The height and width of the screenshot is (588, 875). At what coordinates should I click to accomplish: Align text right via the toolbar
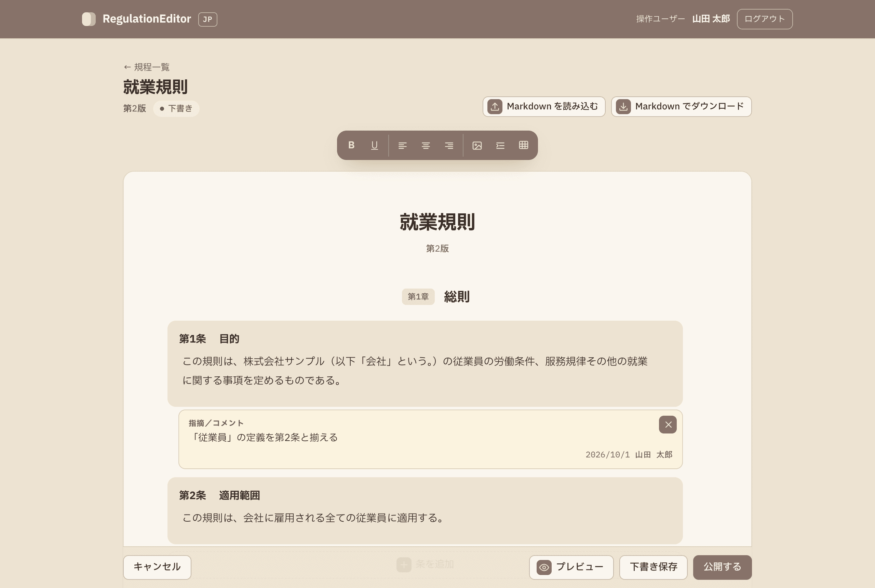449,145
